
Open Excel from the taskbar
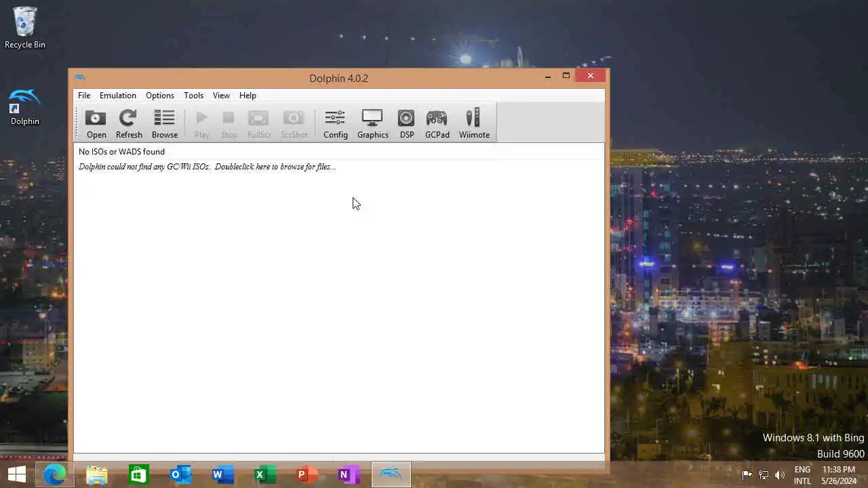(x=264, y=474)
